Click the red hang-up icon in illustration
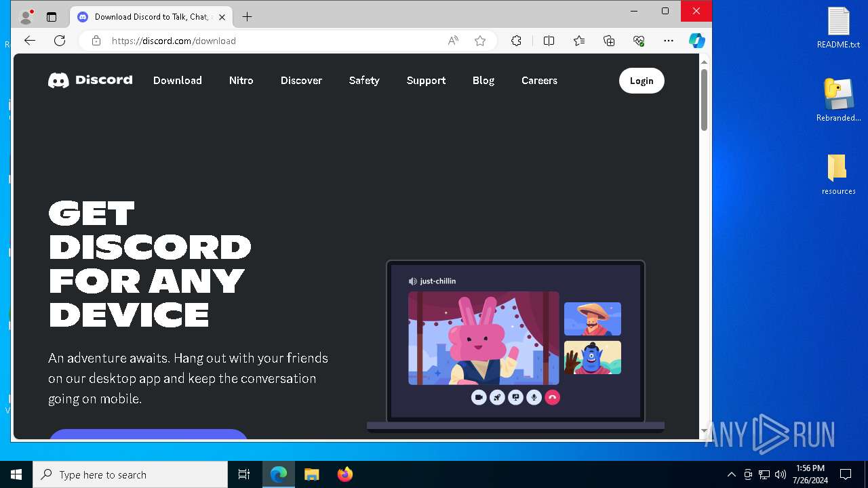868x488 pixels. [x=552, y=397]
